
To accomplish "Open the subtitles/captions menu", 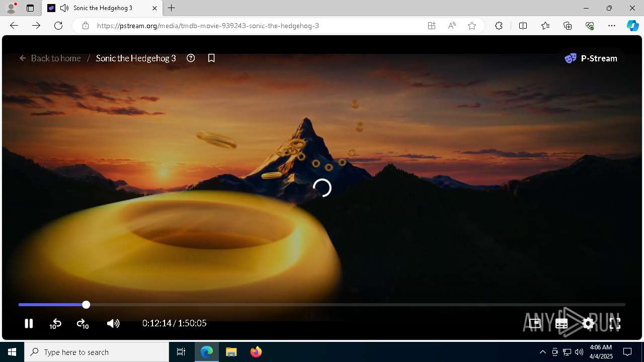I will [x=561, y=323].
